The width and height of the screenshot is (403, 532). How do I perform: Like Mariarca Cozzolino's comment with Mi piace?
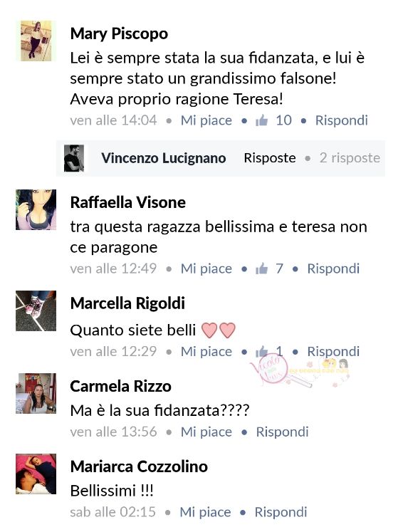point(205,512)
